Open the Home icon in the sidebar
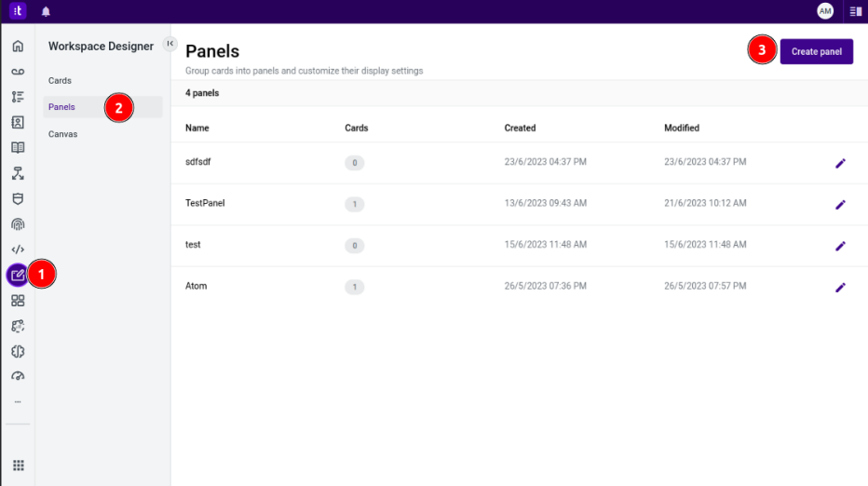The width and height of the screenshot is (868, 486). pyautogui.click(x=18, y=46)
